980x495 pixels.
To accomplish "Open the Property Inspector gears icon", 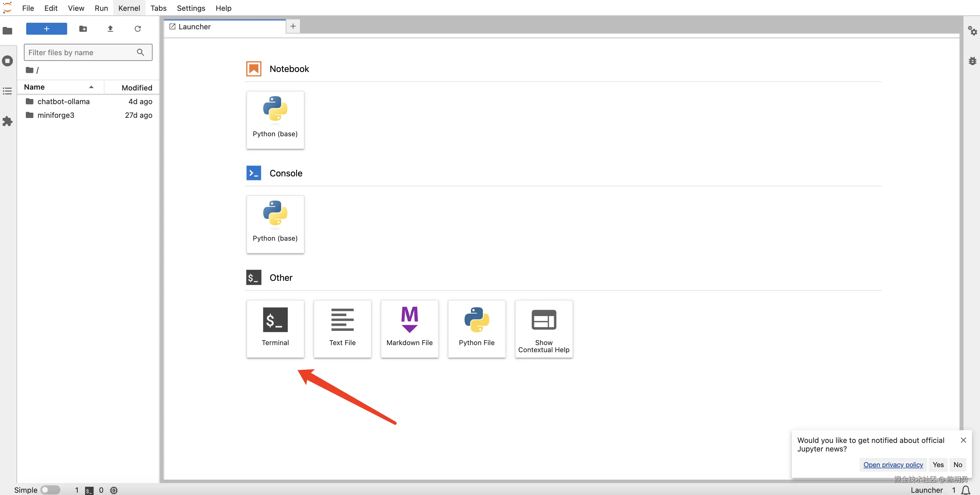I will click(x=972, y=30).
